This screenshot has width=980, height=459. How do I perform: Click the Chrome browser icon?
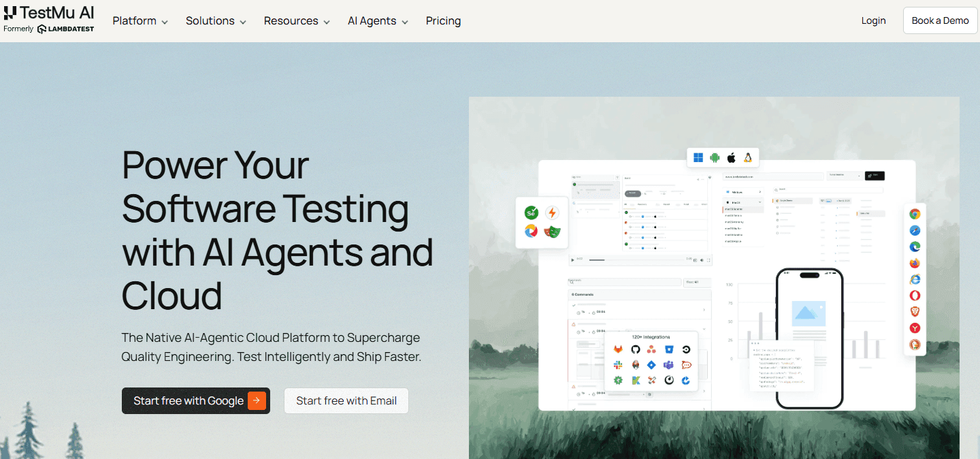click(915, 214)
